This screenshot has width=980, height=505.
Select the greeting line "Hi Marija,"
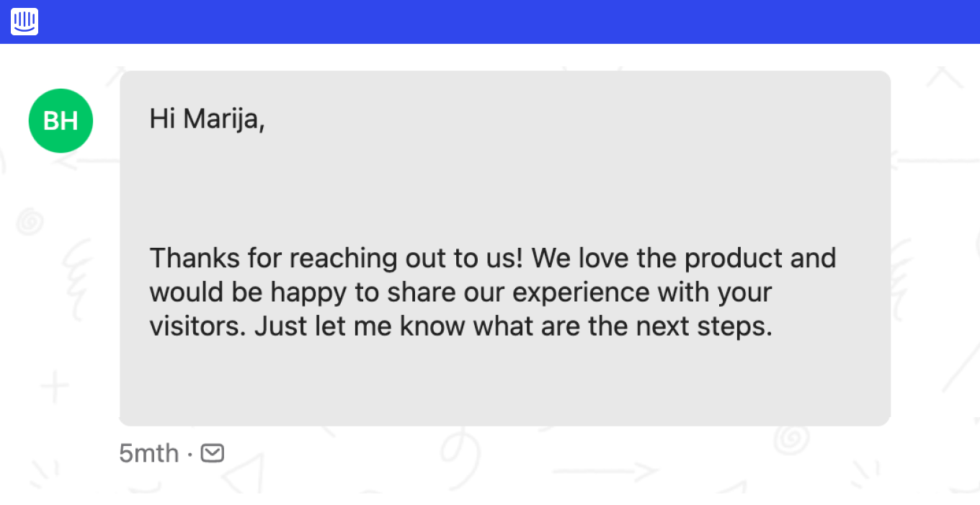coord(208,120)
